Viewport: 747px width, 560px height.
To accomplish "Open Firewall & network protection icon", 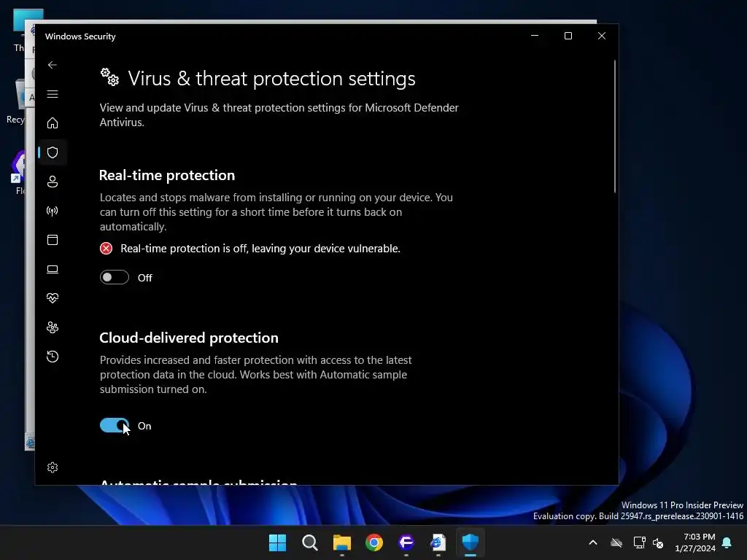I will [x=53, y=211].
